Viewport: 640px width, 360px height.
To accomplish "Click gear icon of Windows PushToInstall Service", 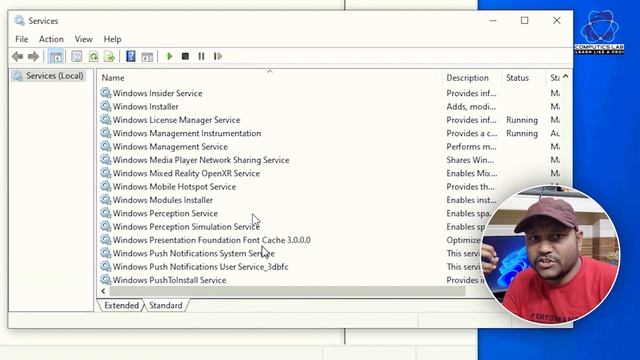I will click(106, 280).
